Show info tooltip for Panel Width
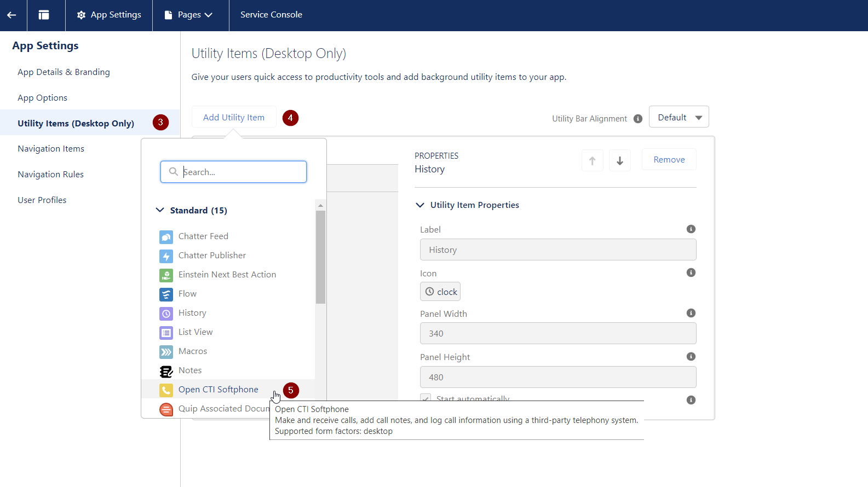The width and height of the screenshot is (868, 487). [691, 313]
